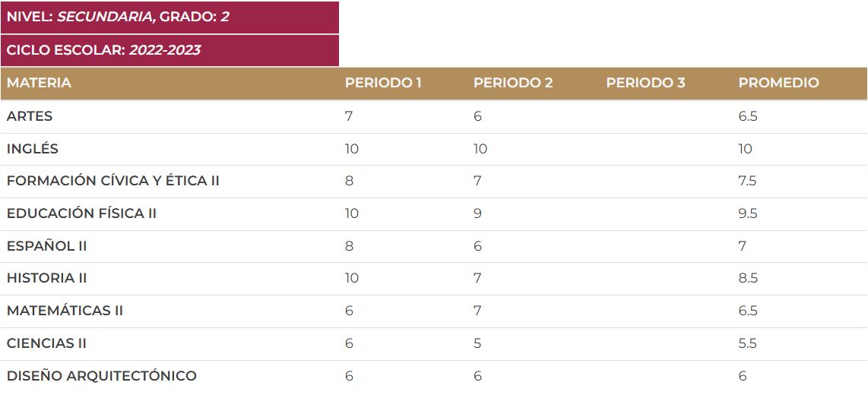This screenshot has height=395, width=868.
Task: Click the INGLÉS subject name
Action: pyautogui.click(x=33, y=149)
